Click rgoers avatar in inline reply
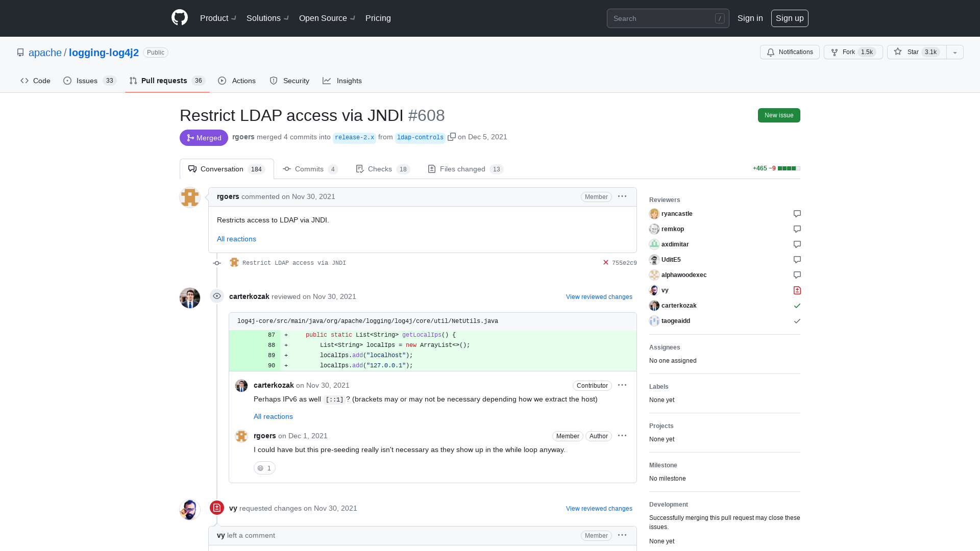This screenshot has width=980, height=551. point(241,436)
